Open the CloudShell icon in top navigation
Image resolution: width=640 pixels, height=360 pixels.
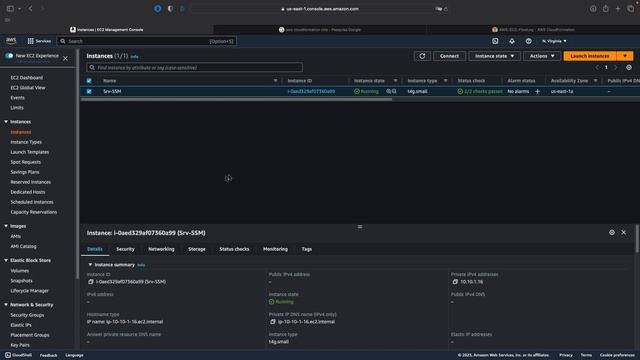[x=495, y=41]
